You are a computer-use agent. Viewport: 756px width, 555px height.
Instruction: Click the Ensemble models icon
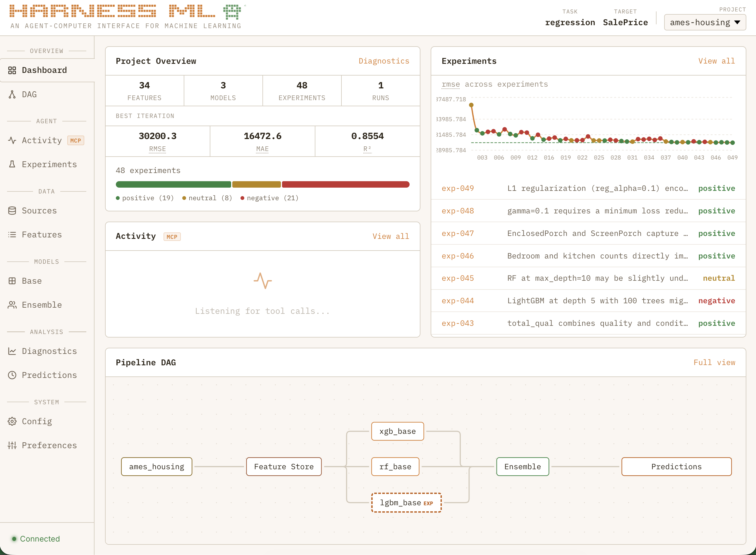click(x=12, y=305)
